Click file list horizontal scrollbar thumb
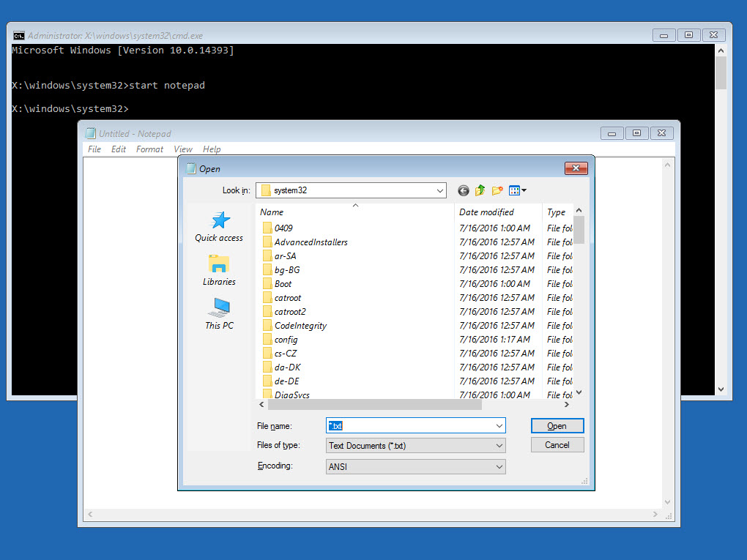This screenshot has height=560, width=747. 375,404
